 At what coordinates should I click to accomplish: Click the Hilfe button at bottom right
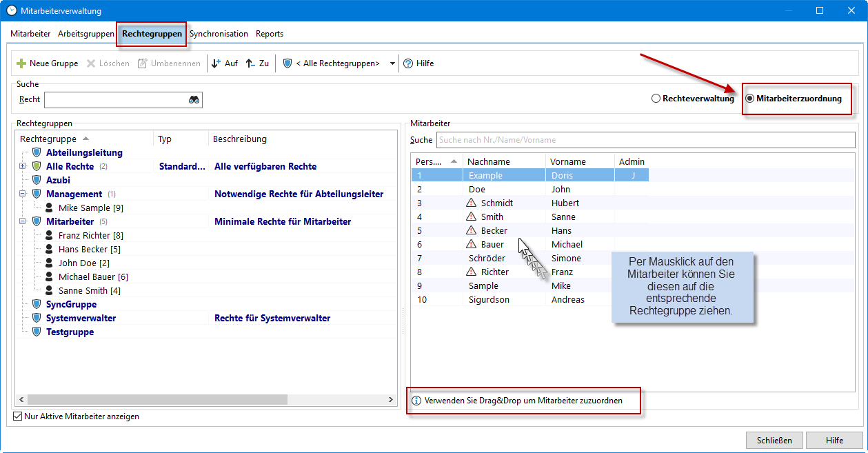[834, 441]
